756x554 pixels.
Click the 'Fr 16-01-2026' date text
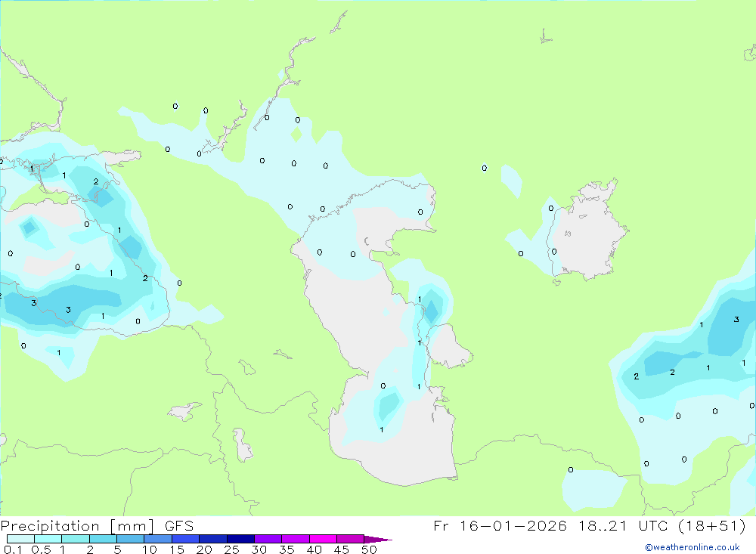point(500,525)
